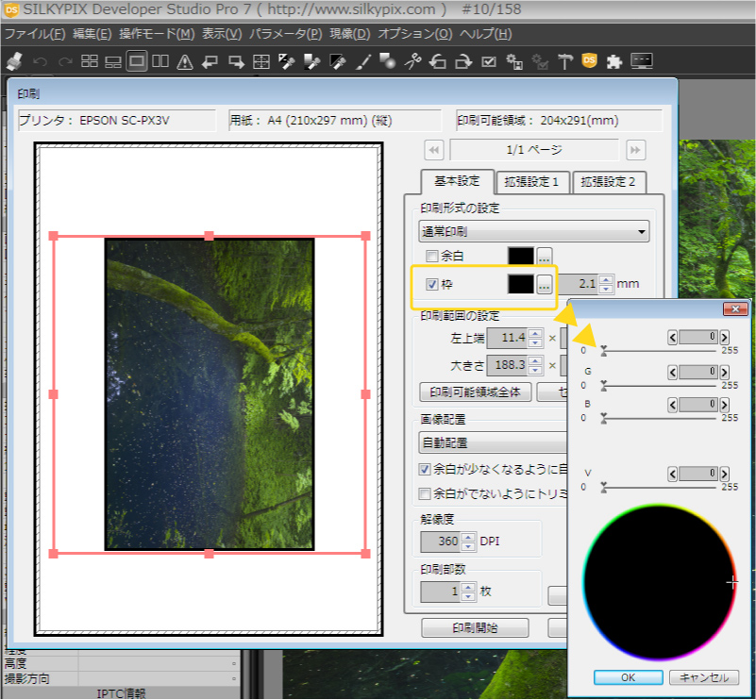The width and height of the screenshot is (756, 700).
Task: Enable the 余白 margin checkbox
Action: tap(432, 256)
